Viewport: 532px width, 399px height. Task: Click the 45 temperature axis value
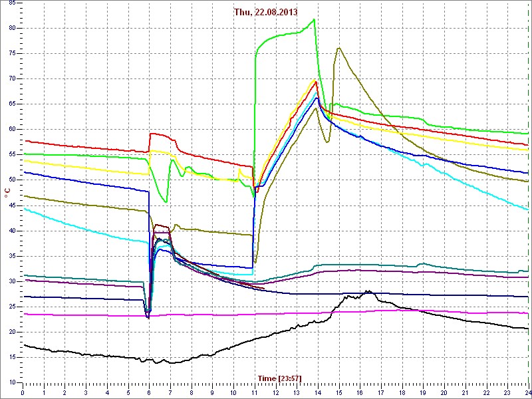11,205
